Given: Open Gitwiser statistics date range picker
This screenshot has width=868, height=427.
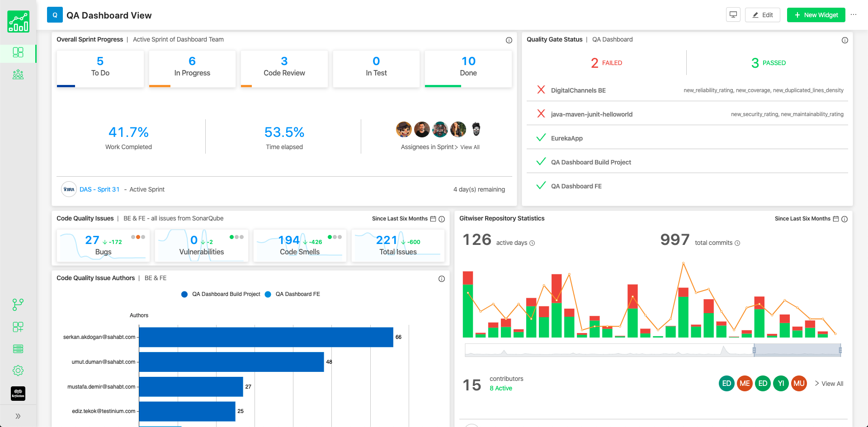Looking at the screenshot, I should (835, 219).
